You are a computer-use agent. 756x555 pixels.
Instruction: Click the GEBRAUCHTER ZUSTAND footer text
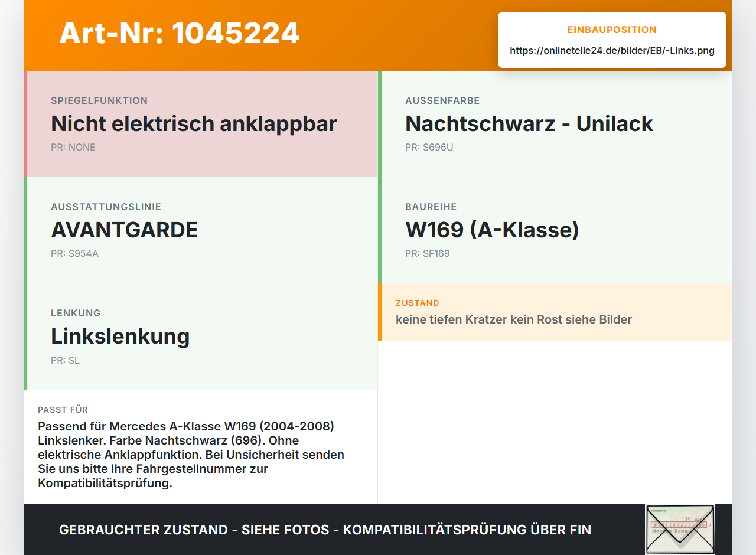tap(325, 530)
